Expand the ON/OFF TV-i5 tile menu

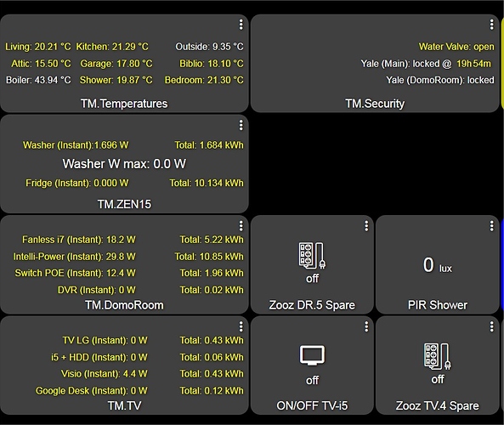[x=366, y=326]
